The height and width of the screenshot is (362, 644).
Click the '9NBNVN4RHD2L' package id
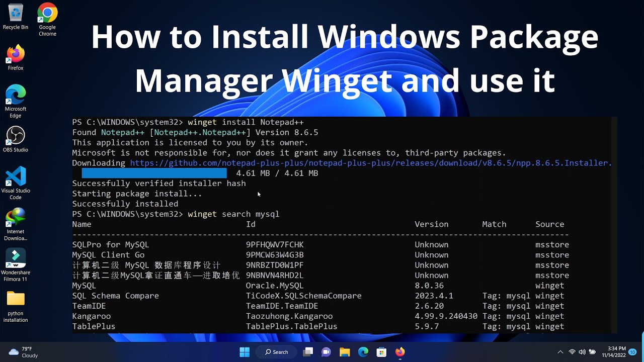(275, 276)
